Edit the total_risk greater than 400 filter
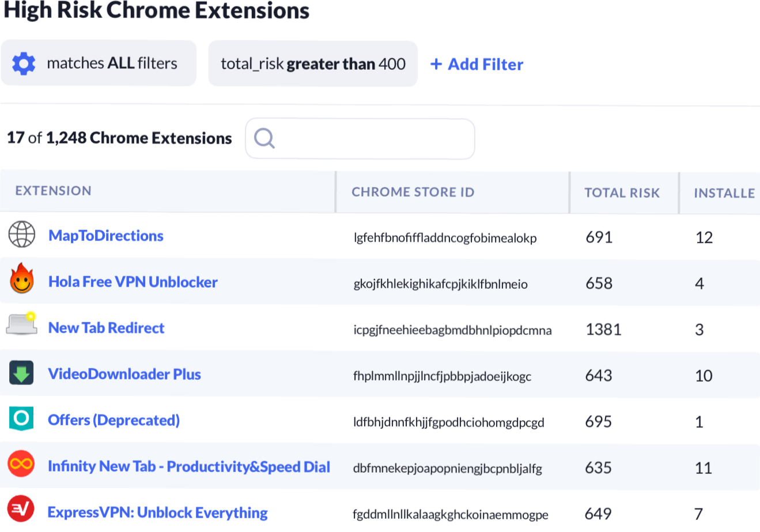 coord(313,64)
